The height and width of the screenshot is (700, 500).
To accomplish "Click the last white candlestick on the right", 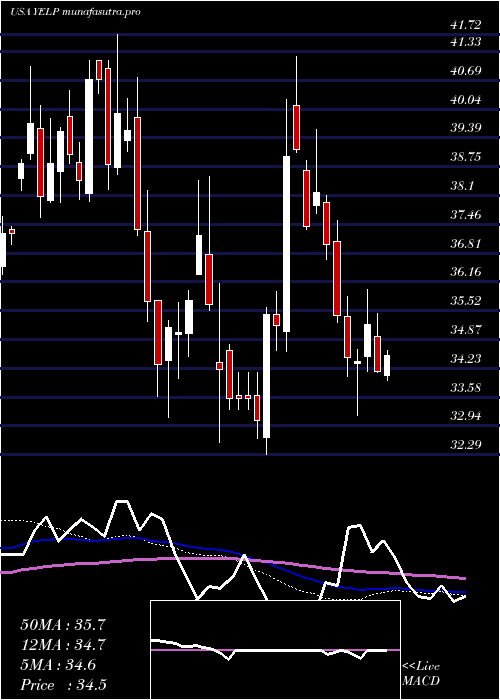I will [387, 366].
